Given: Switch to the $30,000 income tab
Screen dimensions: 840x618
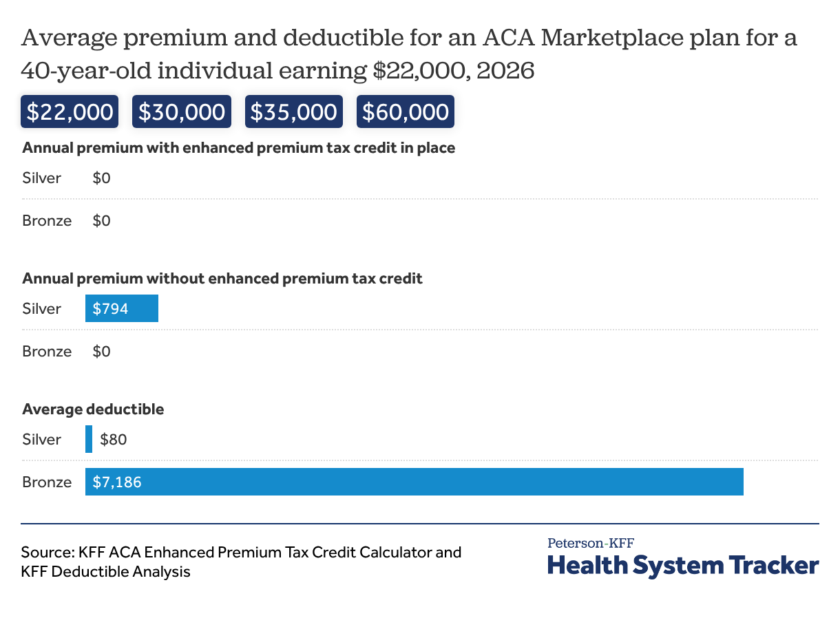Looking at the screenshot, I should (x=182, y=111).
